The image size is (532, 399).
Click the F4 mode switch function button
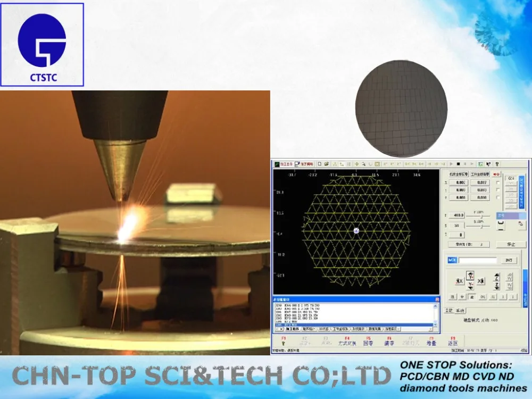(347, 341)
